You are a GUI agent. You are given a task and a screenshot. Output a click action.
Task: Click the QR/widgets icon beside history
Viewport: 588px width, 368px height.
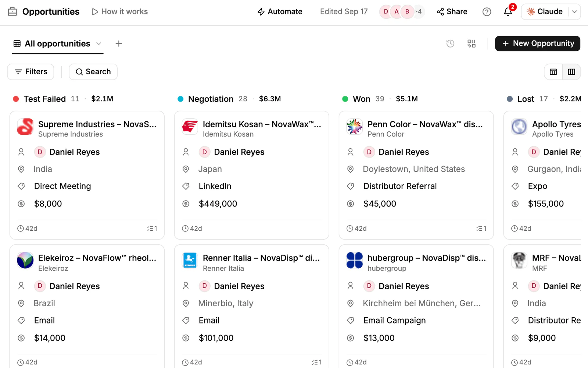point(472,43)
